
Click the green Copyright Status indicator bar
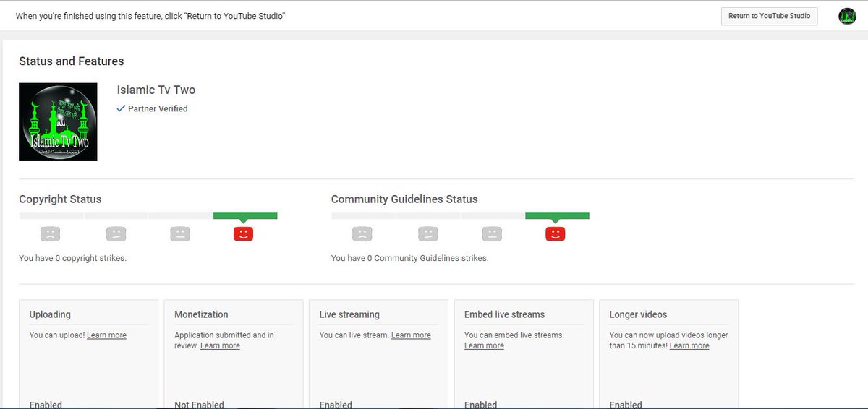(245, 215)
